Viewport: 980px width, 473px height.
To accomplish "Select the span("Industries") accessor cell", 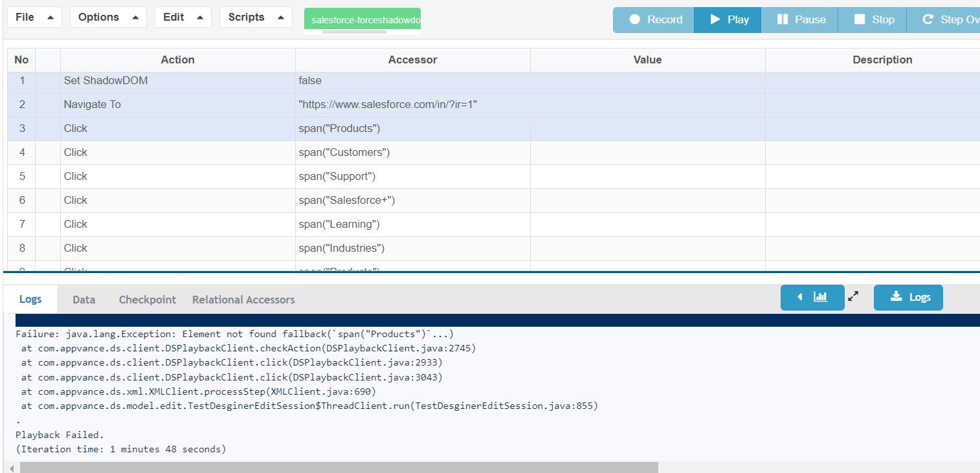I will (413, 248).
